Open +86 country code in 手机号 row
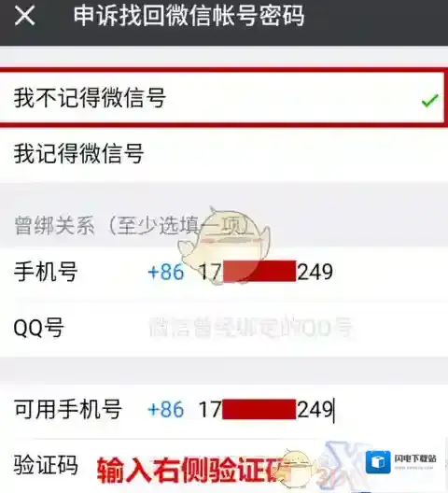Screen dimensions: 448x493 click(x=166, y=272)
